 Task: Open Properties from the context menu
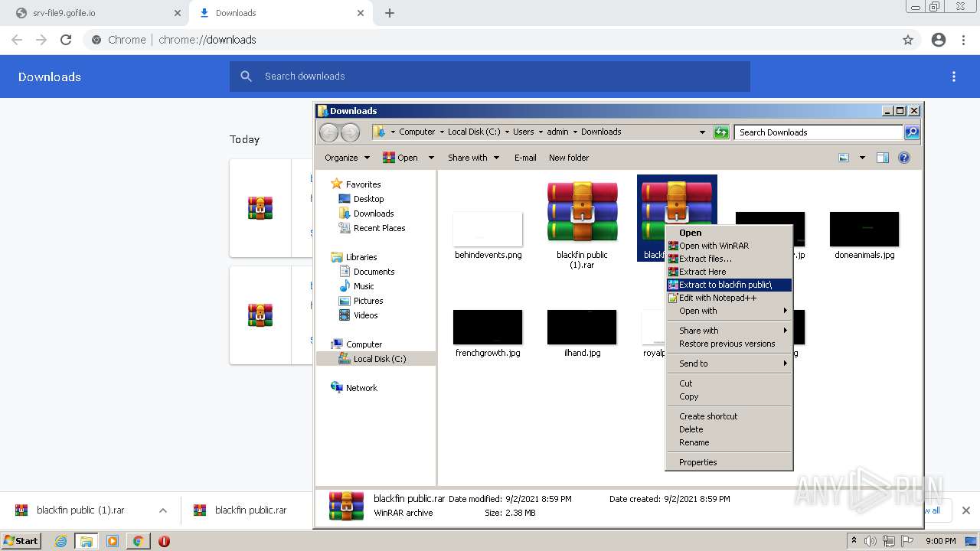pos(729,462)
